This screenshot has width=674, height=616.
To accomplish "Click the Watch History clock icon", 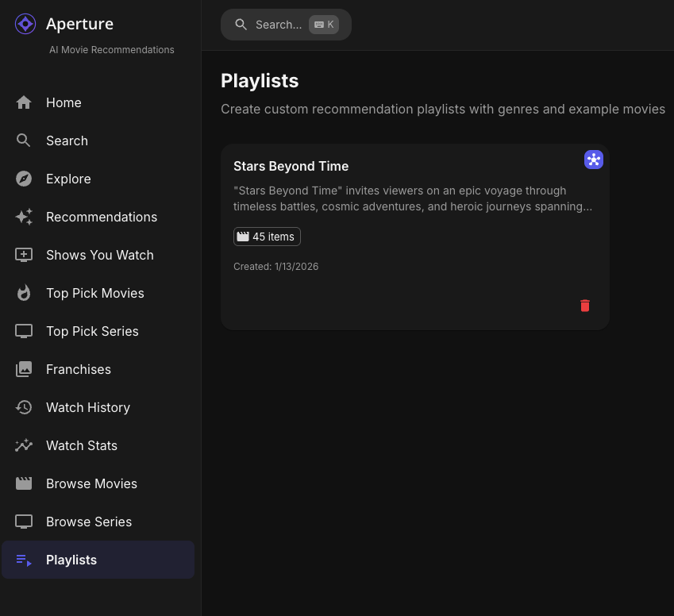I will tap(24, 407).
